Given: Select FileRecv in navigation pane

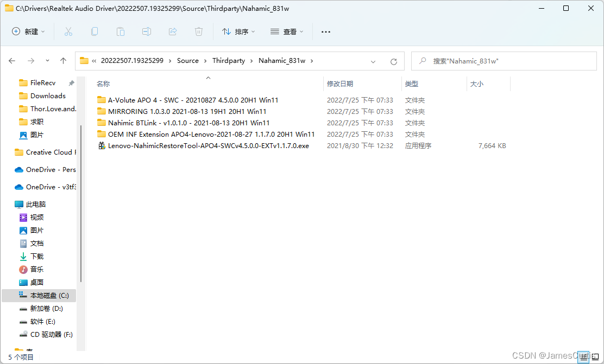Looking at the screenshot, I should click(43, 82).
